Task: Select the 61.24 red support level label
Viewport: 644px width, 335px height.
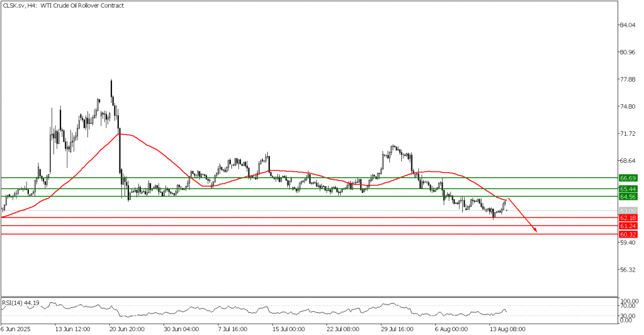Action: (x=628, y=226)
